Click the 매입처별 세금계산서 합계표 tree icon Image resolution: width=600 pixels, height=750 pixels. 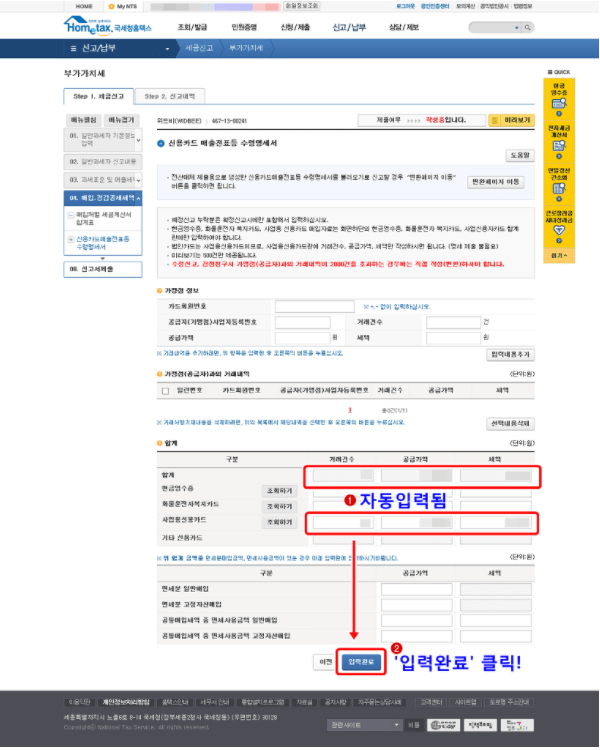(70, 215)
